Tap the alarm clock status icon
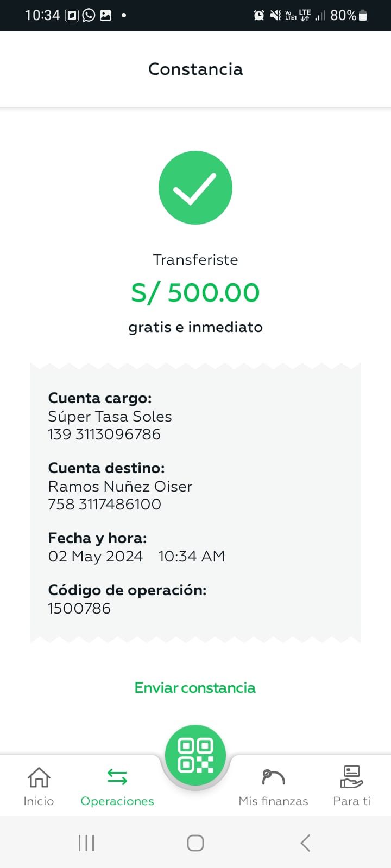 pyautogui.click(x=259, y=15)
